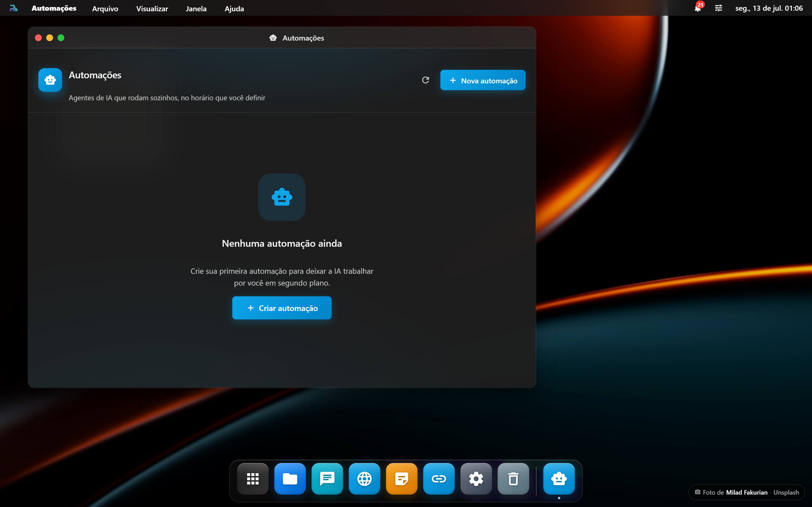This screenshot has height=507, width=812.
Task: Launch the Files folder app from dock
Action: (290, 479)
